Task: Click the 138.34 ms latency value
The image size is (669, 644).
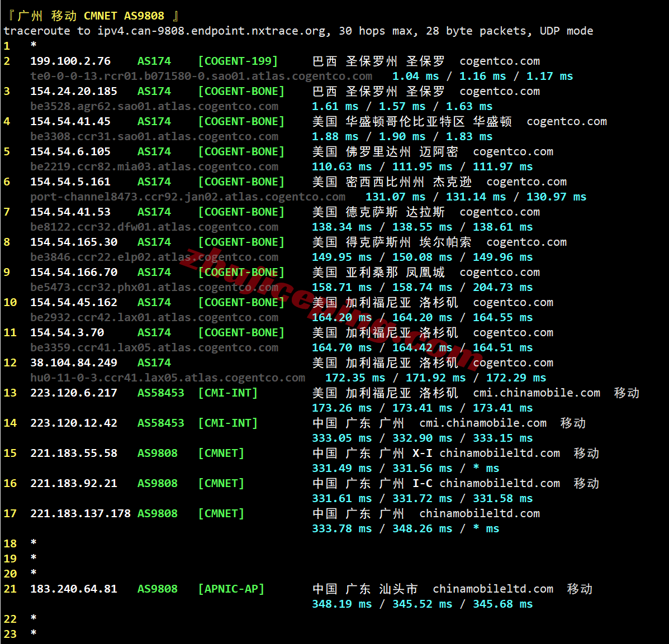Action: [341, 227]
